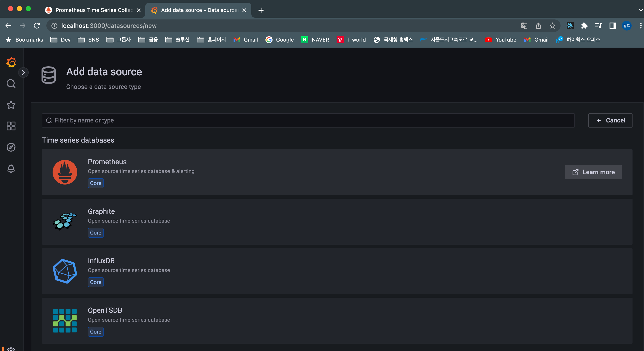Click the Core badge under InfluxDB
Image resolution: width=644 pixels, height=351 pixels.
point(96,282)
